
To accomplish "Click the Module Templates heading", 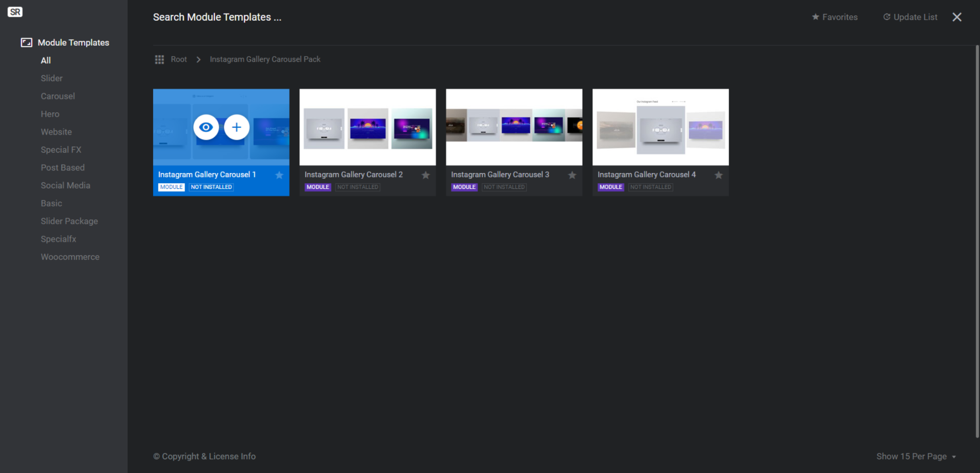I will pyautogui.click(x=74, y=43).
